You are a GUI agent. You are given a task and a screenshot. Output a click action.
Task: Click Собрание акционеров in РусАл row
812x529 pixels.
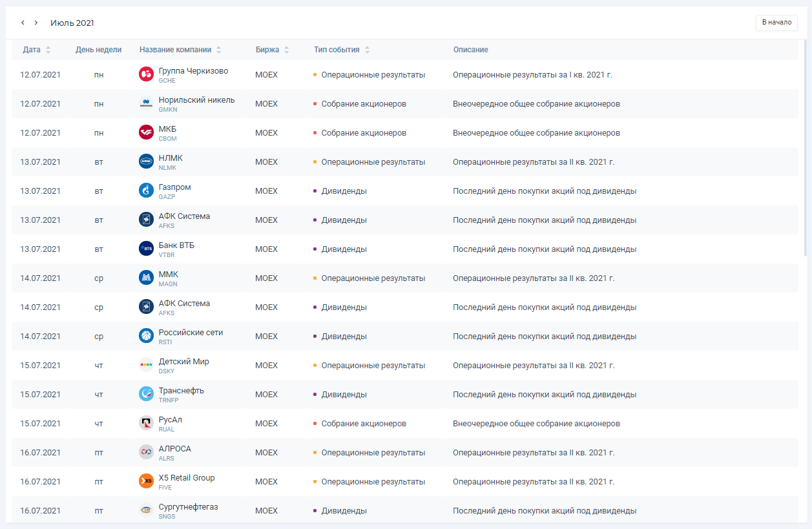point(364,423)
